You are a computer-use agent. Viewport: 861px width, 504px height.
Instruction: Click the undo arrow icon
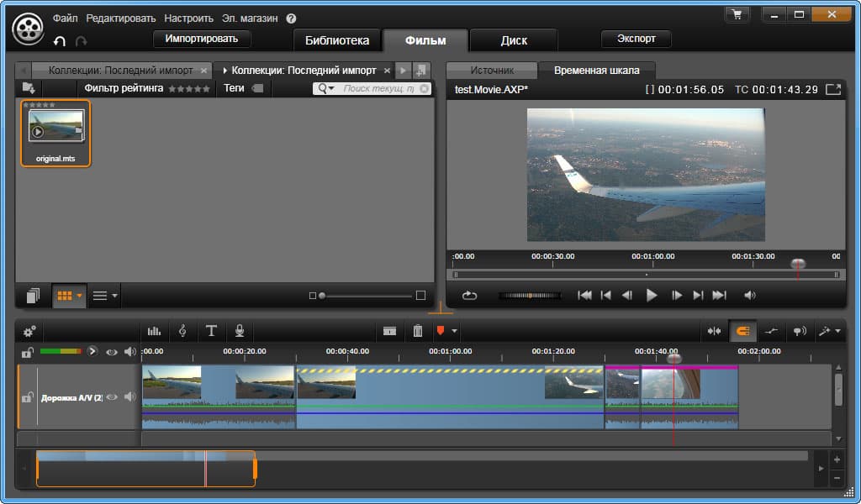[60, 41]
